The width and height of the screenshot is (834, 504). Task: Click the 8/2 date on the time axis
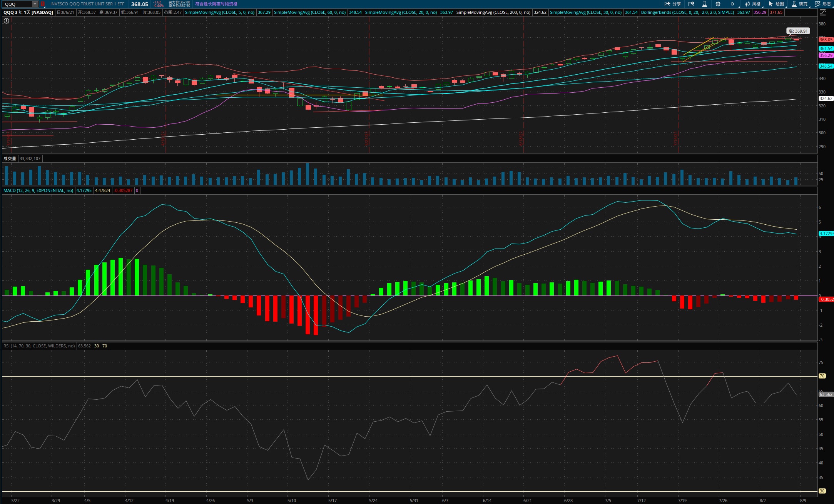tap(763, 501)
